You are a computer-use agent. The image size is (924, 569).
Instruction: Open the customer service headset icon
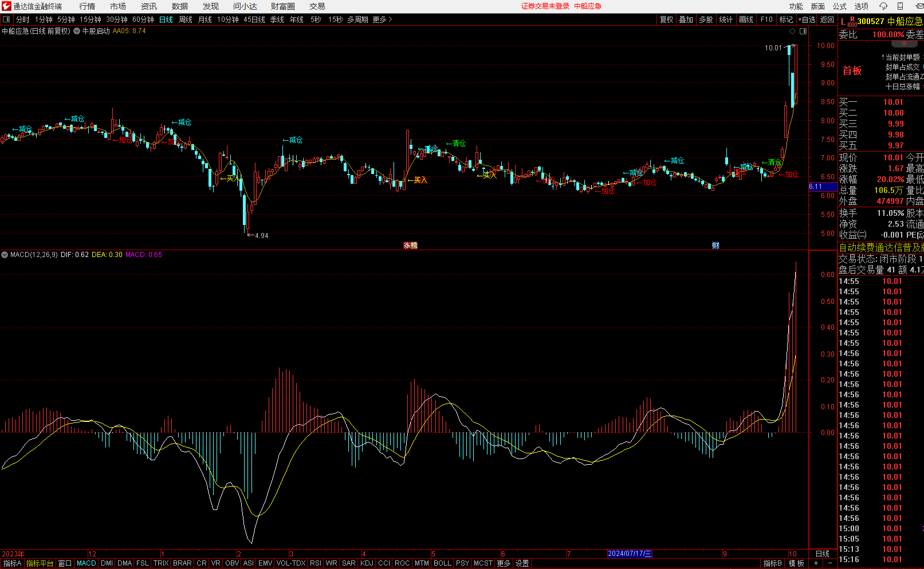(x=883, y=6)
